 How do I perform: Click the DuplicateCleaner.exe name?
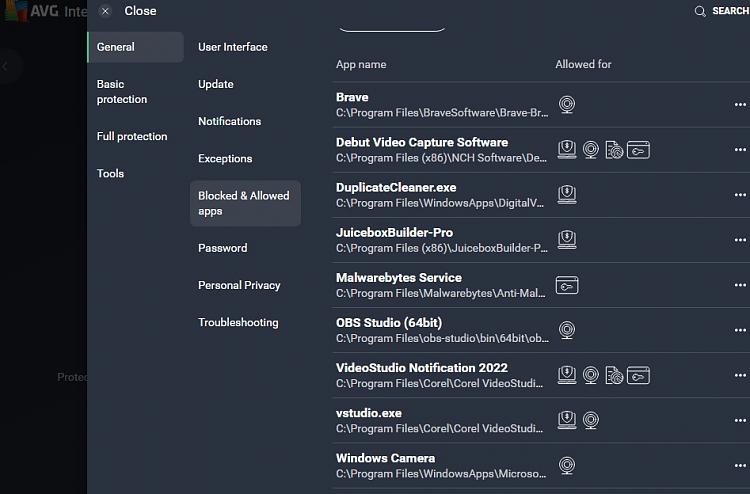(x=396, y=187)
